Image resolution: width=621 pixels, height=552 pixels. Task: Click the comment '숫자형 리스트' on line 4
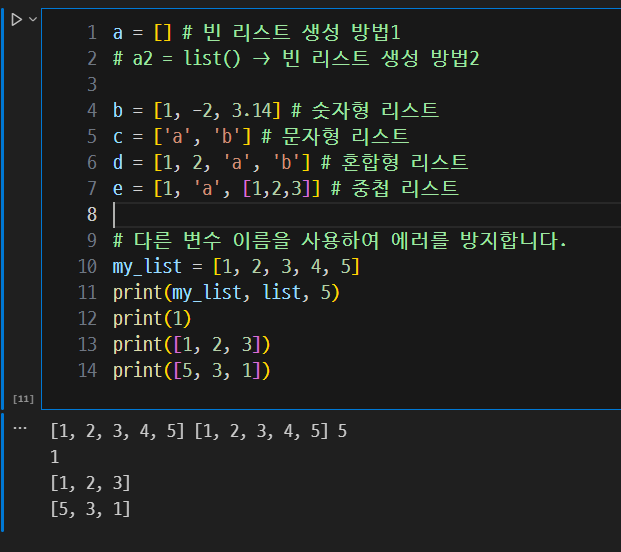pyautogui.click(x=375, y=110)
